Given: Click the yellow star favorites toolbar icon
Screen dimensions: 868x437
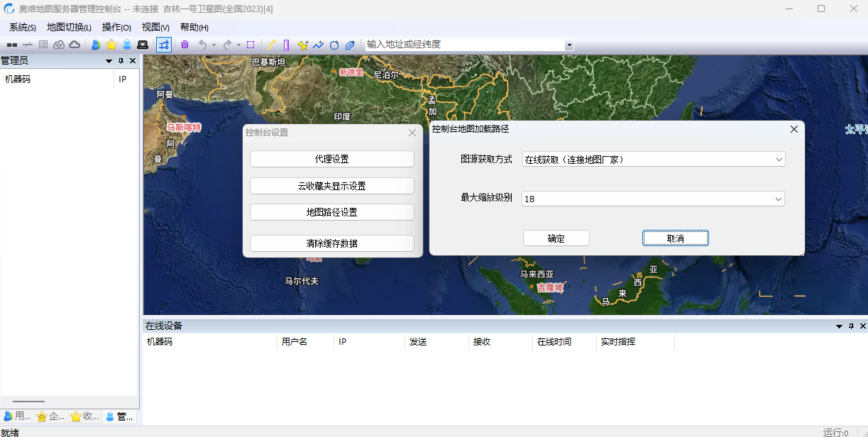Looking at the screenshot, I should (x=111, y=45).
